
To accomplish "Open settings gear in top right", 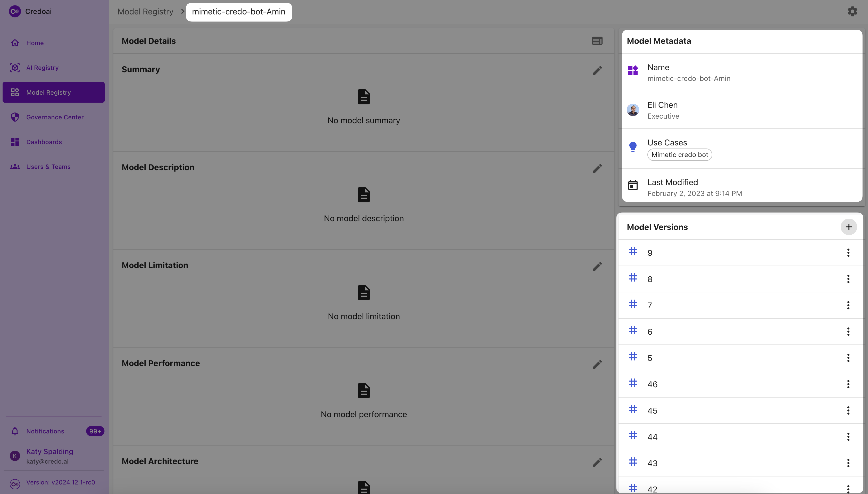I will pyautogui.click(x=852, y=11).
